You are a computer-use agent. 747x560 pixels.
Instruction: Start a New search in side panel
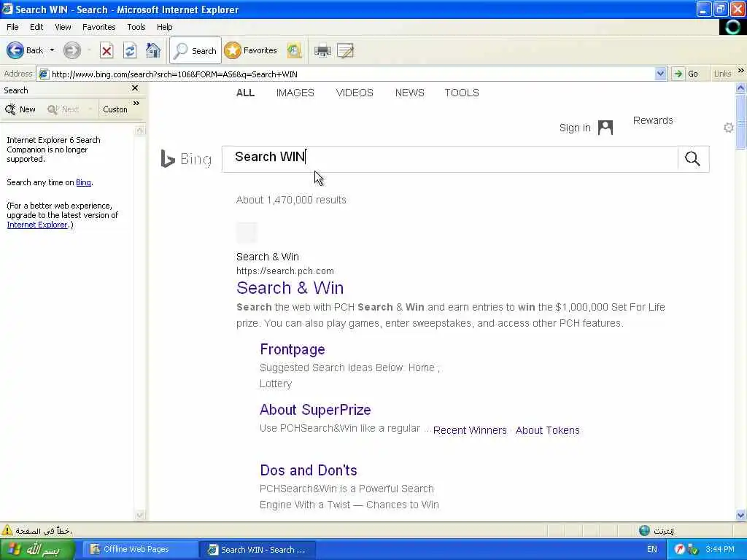coord(20,109)
